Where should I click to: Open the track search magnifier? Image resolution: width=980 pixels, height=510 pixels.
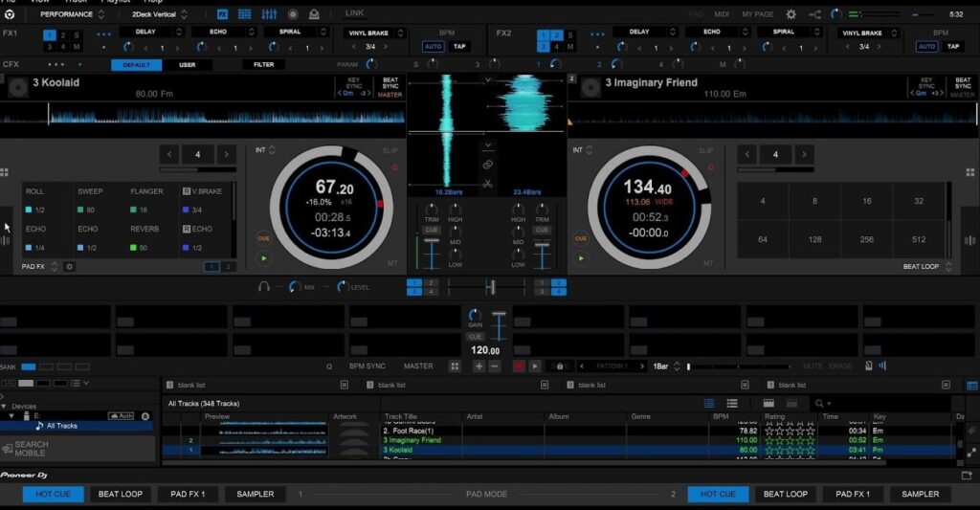[819, 403]
